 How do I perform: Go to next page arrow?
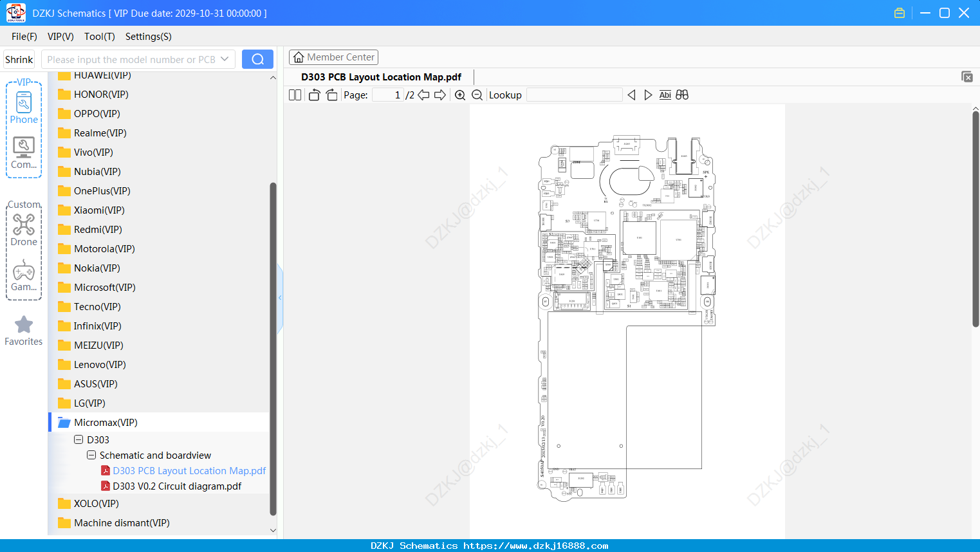tap(440, 95)
